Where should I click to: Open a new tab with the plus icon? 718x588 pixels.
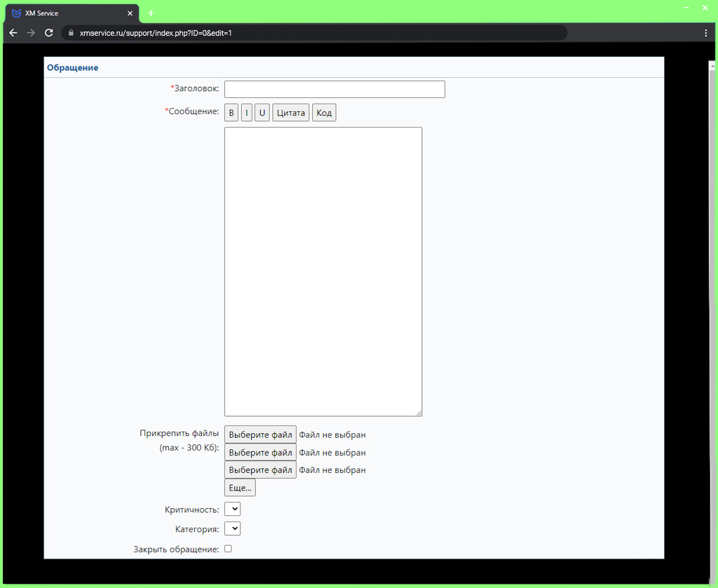pos(151,13)
